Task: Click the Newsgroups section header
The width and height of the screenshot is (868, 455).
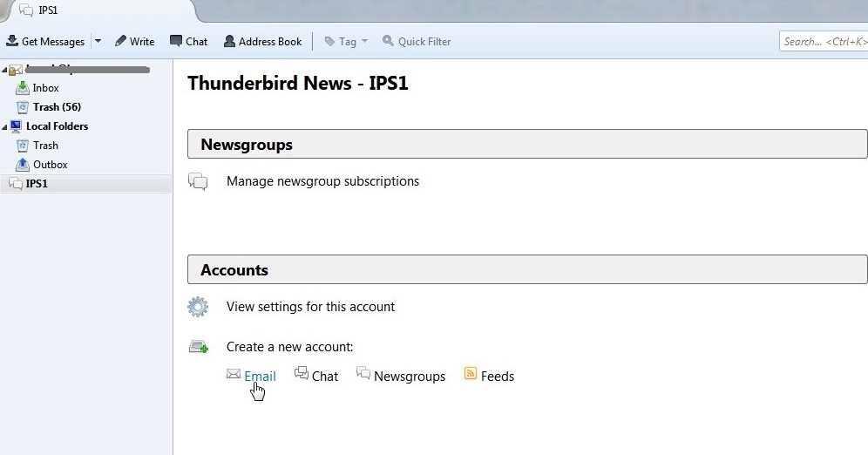Action: click(527, 144)
